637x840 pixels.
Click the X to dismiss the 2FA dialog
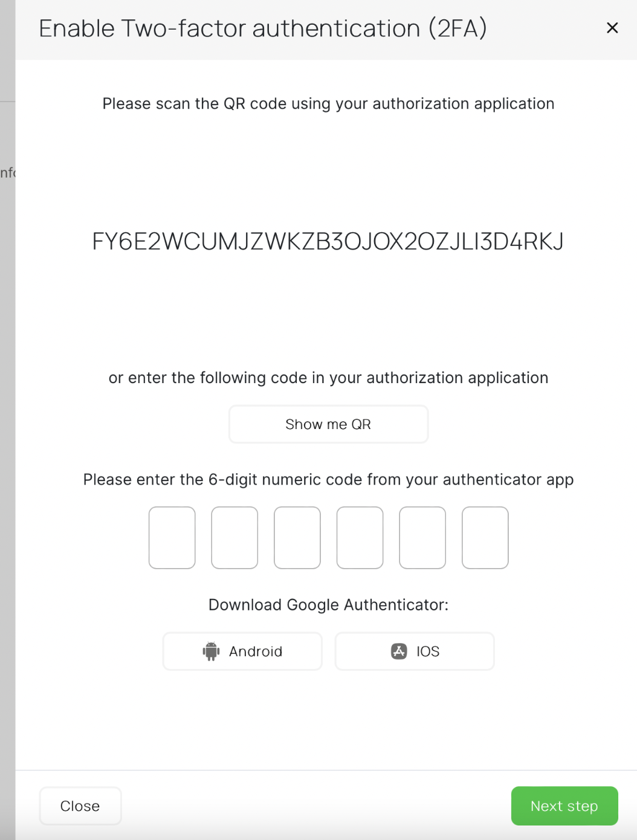612,28
